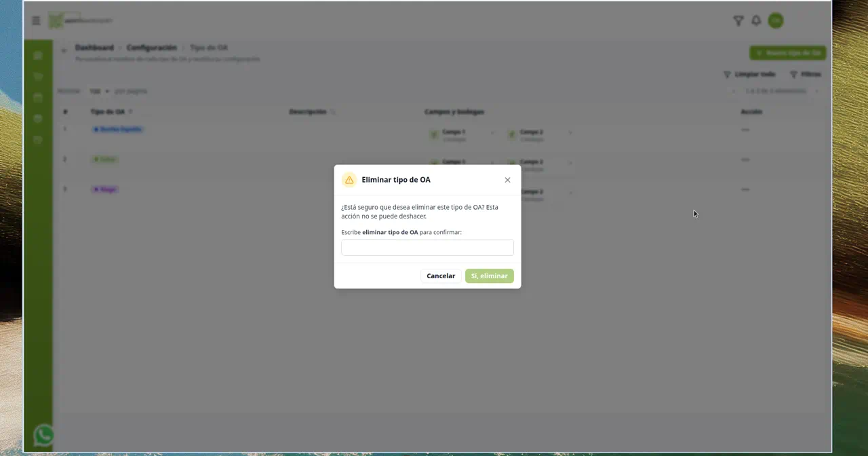Click the Campo 1 field icon in row 1
The width and height of the screenshot is (868, 456).
pos(434,135)
